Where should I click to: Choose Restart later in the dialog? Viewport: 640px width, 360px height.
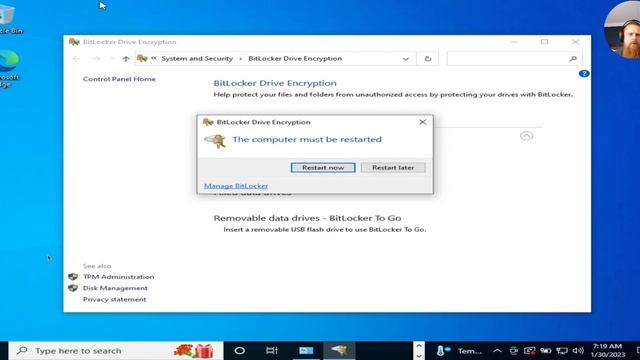coord(393,168)
